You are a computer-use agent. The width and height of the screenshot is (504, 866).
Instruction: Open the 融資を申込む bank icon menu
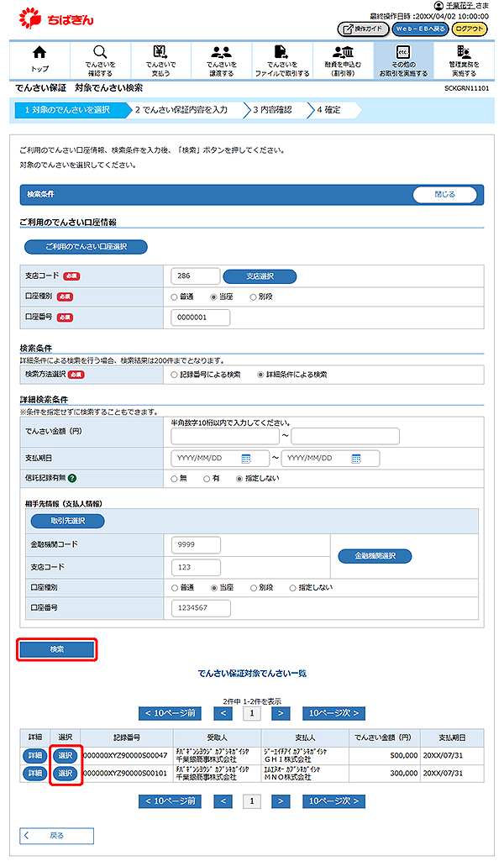pos(342,53)
